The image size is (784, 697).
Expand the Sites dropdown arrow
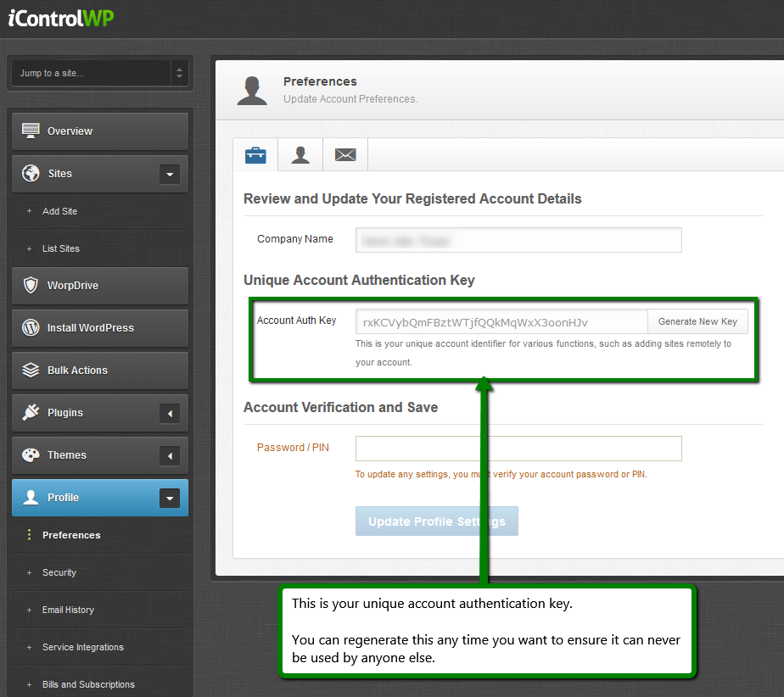point(170,174)
